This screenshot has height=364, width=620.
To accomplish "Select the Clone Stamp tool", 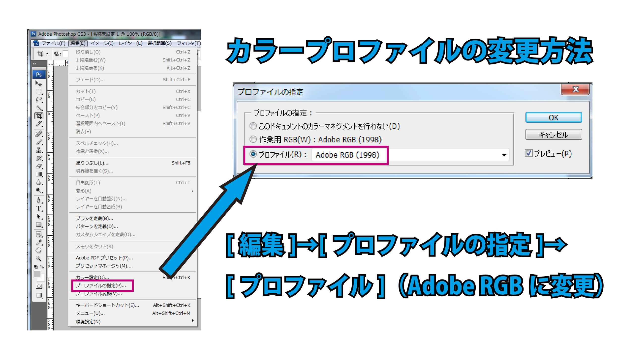I will pyautogui.click(x=39, y=150).
